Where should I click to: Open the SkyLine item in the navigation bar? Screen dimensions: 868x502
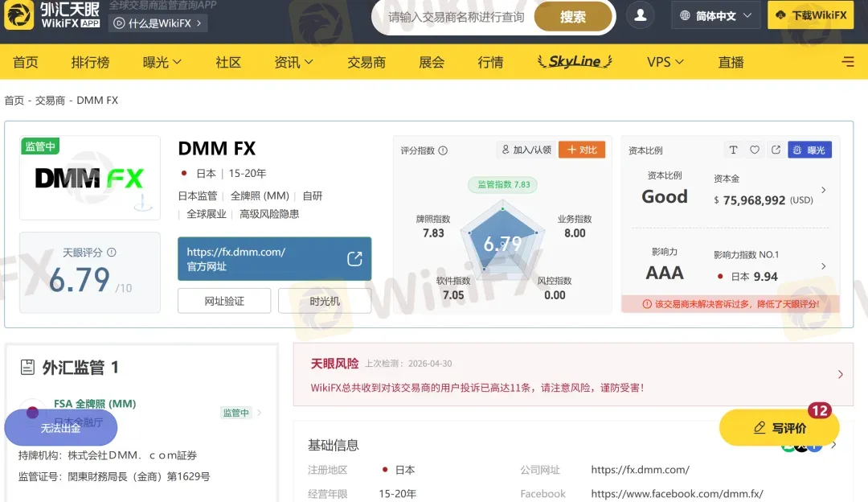573,61
